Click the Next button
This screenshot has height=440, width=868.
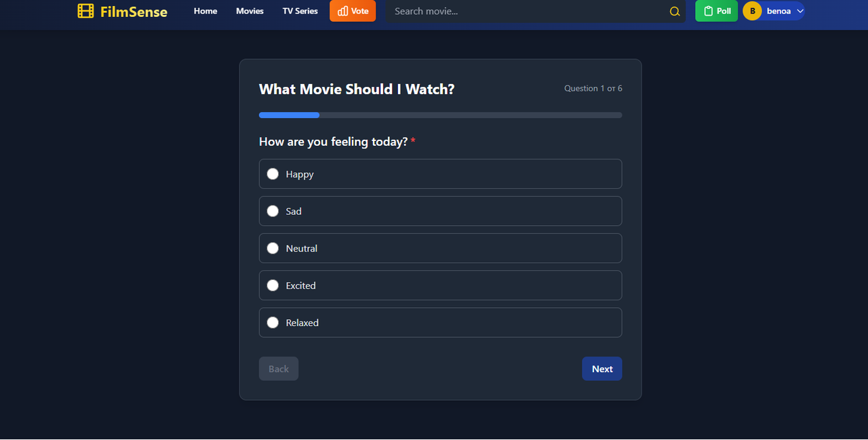pyautogui.click(x=602, y=369)
